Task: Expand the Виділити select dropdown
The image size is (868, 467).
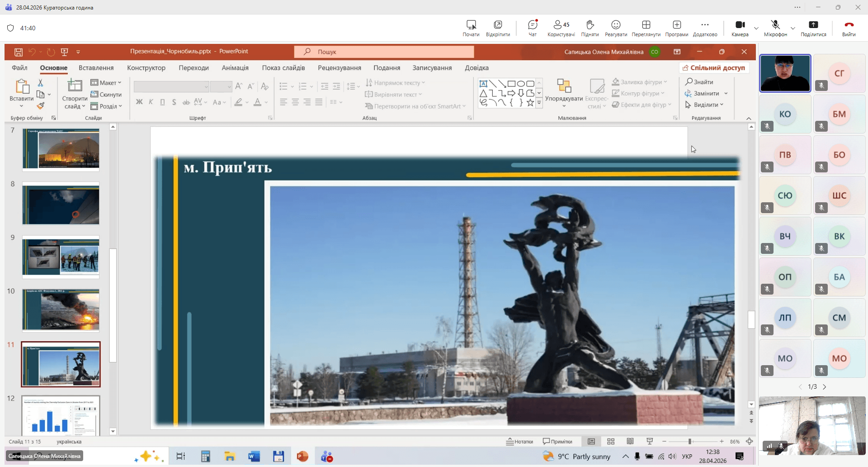Action: pos(704,105)
